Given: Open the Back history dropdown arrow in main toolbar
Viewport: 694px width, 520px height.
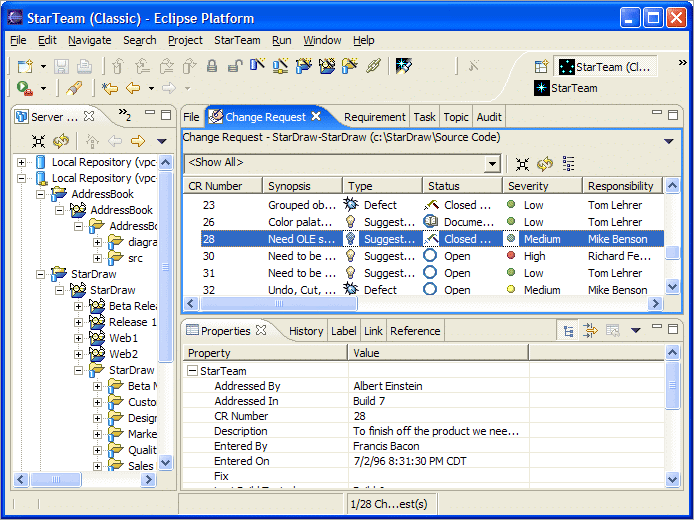Looking at the screenshot, I should pyautogui.click(x=151, y=89).
